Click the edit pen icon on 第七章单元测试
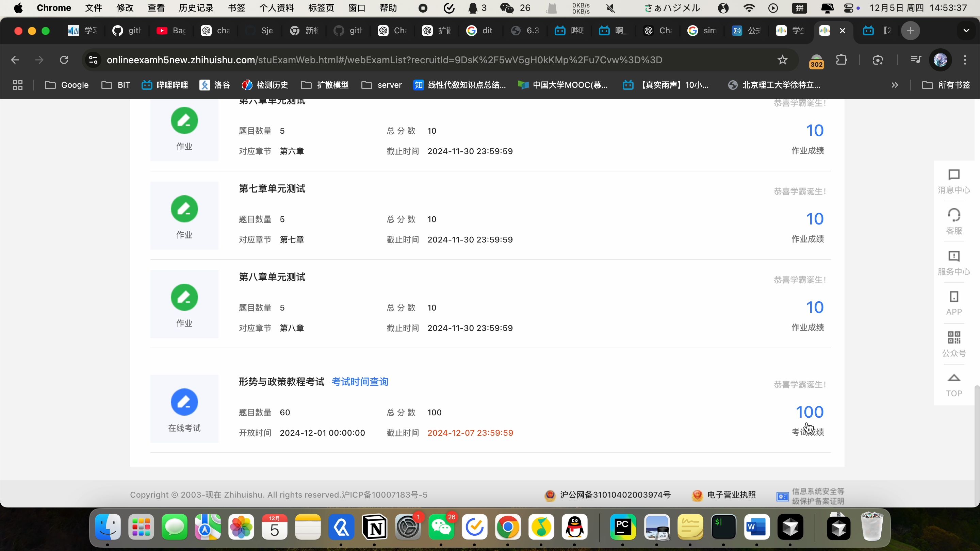This screenshot has width=980, height=551. point(184,209)
